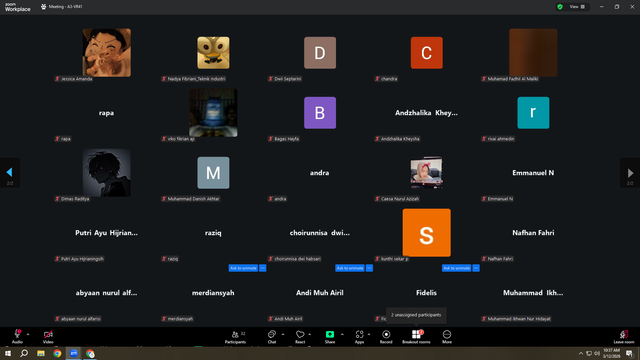640x360 pixels.
Task: Click merdiansyah participant name
Action: tap(213, 293)
